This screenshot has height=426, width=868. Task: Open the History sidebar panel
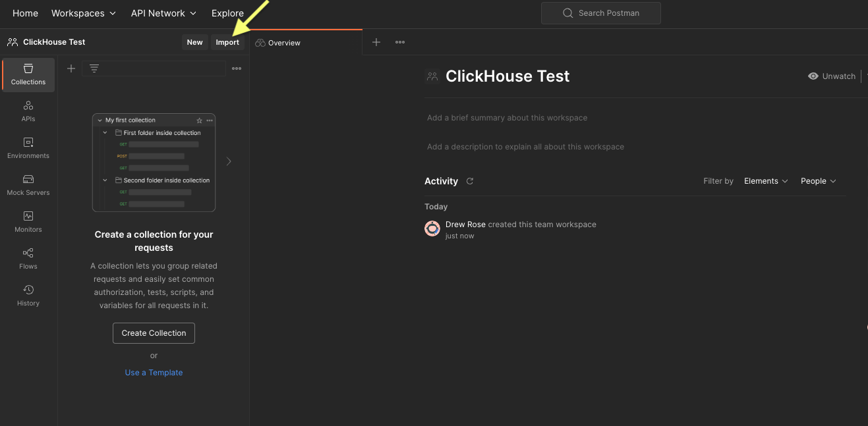pyautogui.click(x=28, y=295)
